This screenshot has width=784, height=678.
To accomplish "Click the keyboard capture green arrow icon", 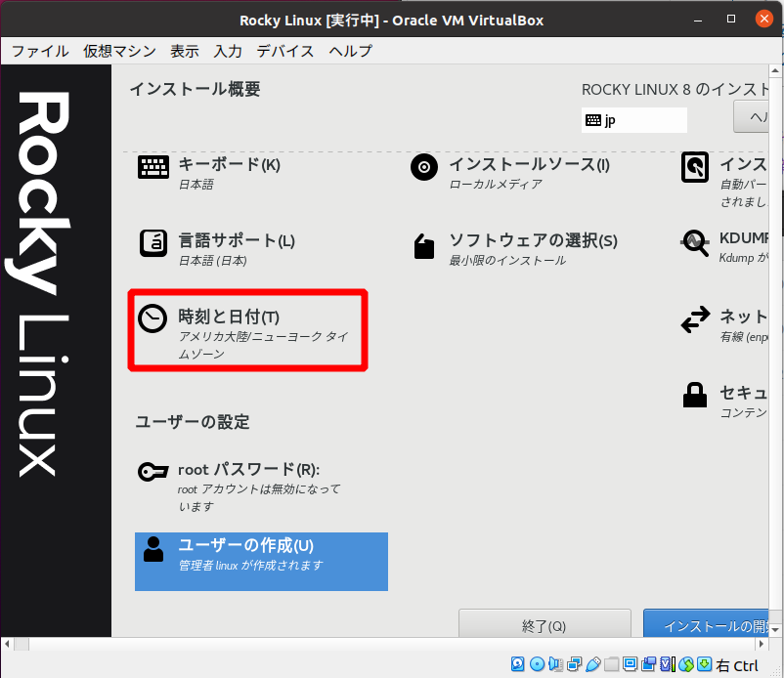I will 704,664.
